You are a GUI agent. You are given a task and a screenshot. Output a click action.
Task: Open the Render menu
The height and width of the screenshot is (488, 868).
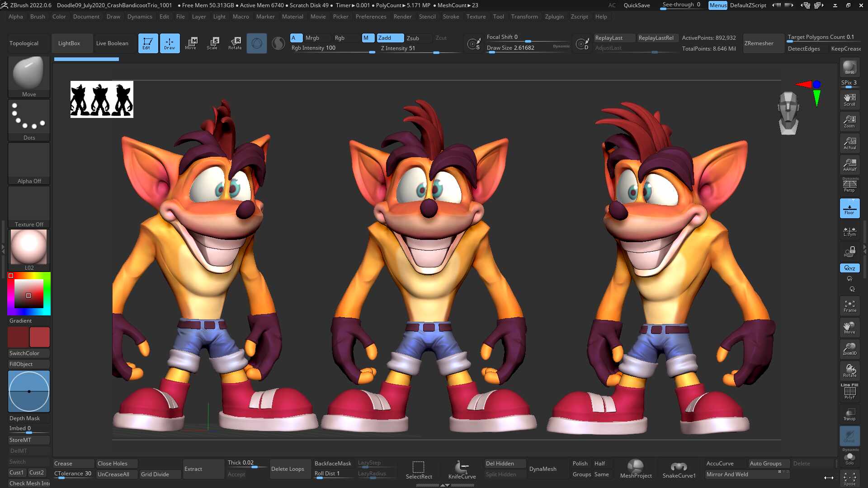[402, 17]
